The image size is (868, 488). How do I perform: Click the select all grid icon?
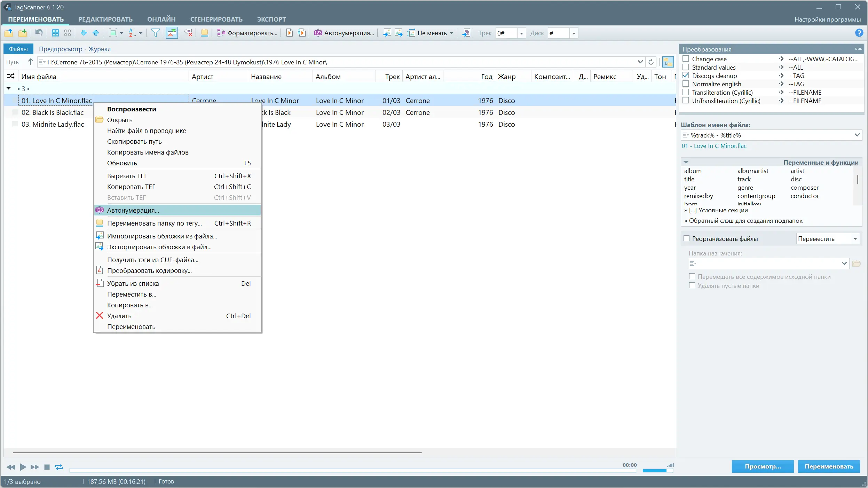(55, 33)
